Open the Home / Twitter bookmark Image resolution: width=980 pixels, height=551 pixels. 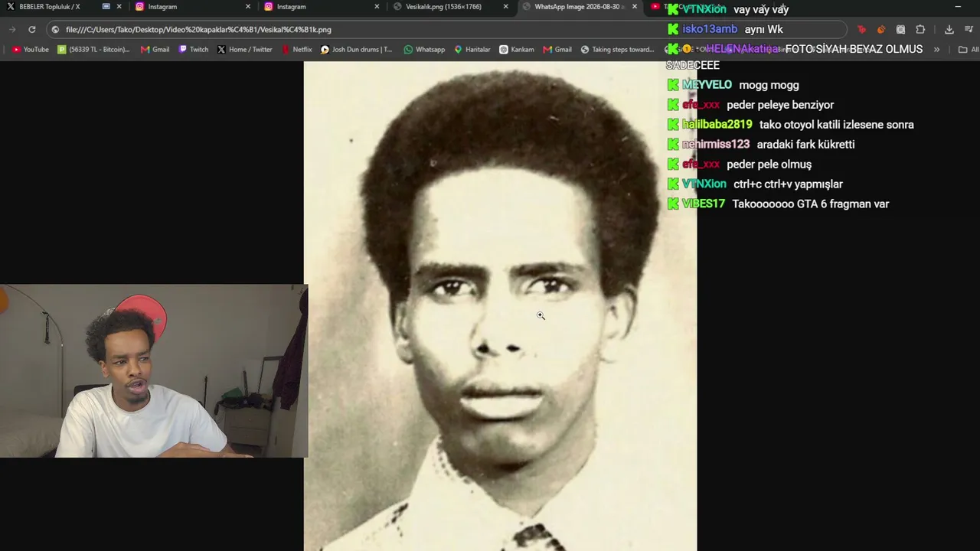tap(245, 50)
